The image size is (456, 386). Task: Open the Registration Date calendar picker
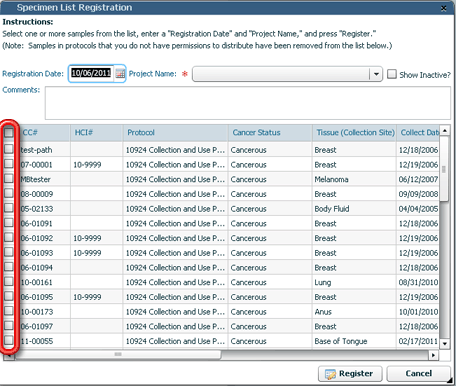point(120,73)
